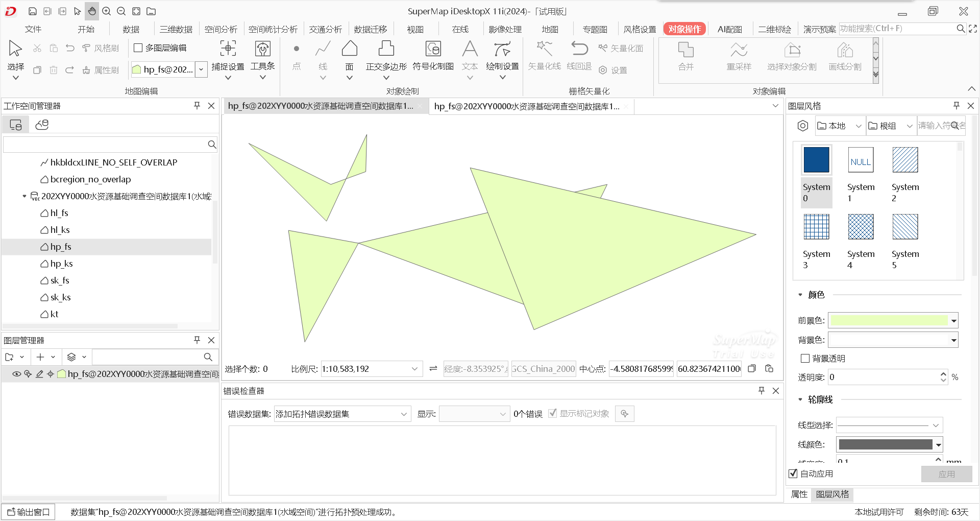Screen dimensions: 980x521
Task: Select the 文本 text tool
Action: (x=470, y=56)
